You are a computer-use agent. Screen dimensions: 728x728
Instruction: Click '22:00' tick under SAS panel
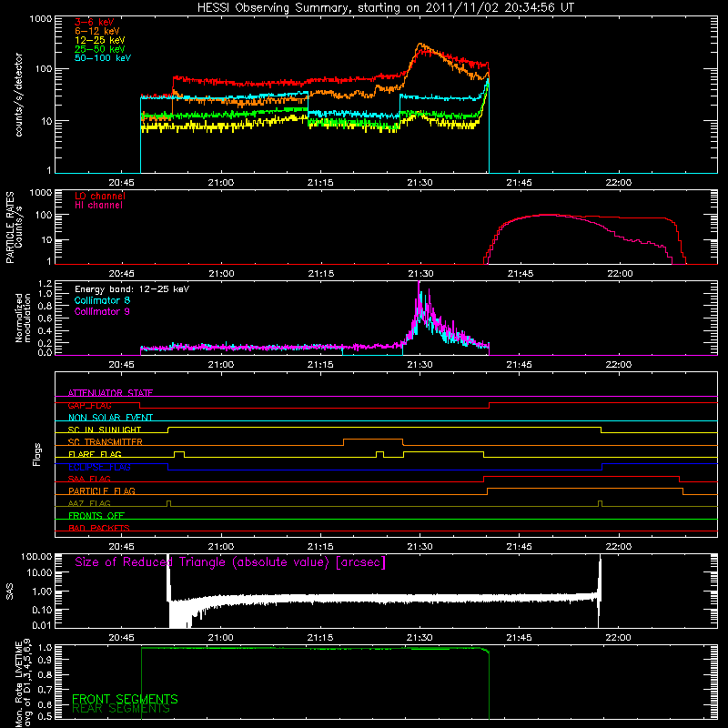click(619, 638)
